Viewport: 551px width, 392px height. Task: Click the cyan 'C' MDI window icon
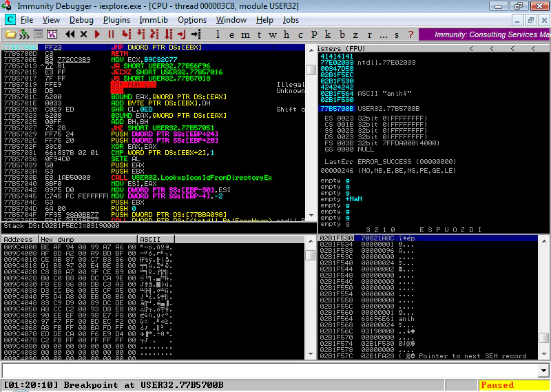(10, 20)
